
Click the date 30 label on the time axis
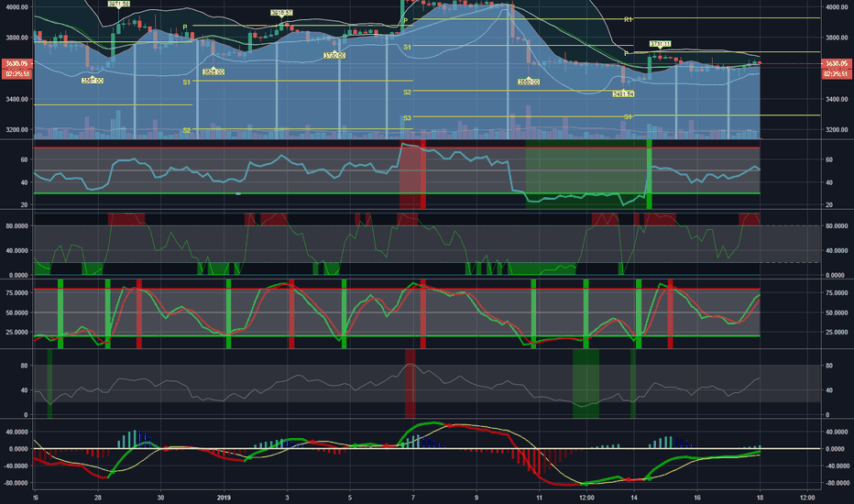pos(160,498)
